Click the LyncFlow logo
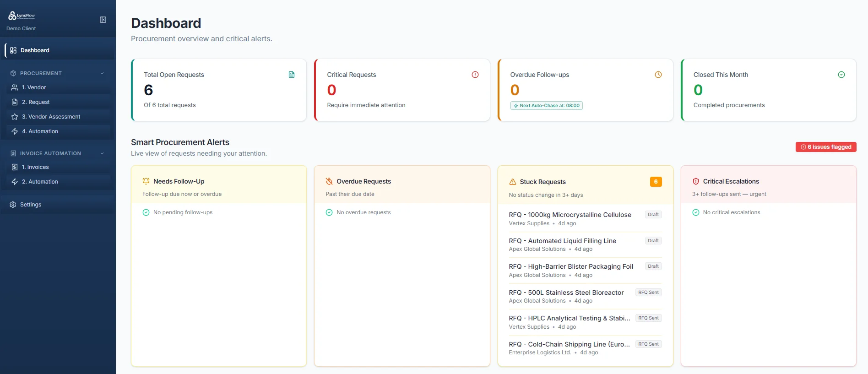This screenshot has height=374, width=868. click(22, 16)
